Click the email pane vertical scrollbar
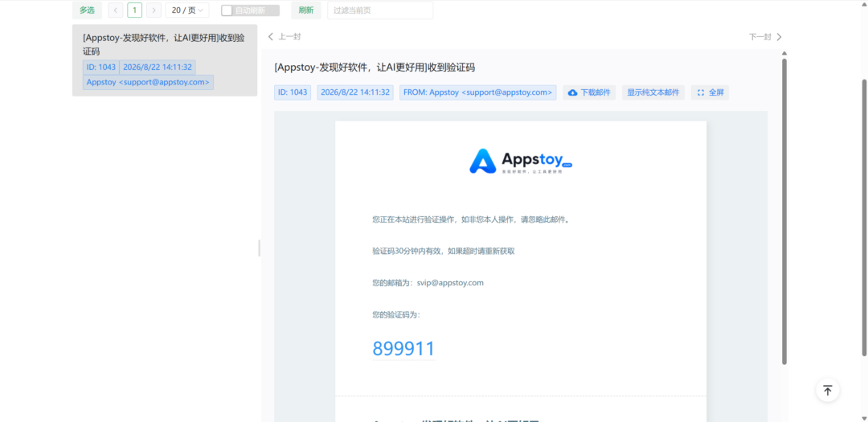Viewport: 868px width, 422px height. tap(784, 211)
